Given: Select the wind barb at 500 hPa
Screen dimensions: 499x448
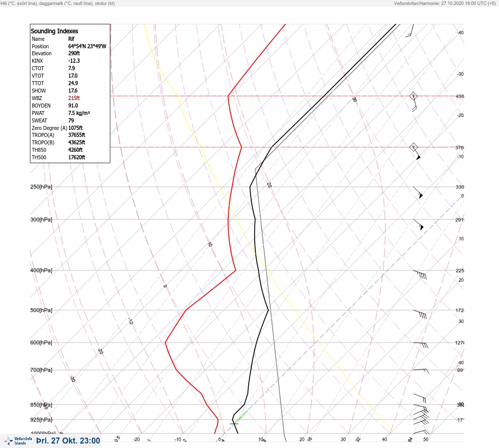Looking at the screenshot, I should 420,314.
